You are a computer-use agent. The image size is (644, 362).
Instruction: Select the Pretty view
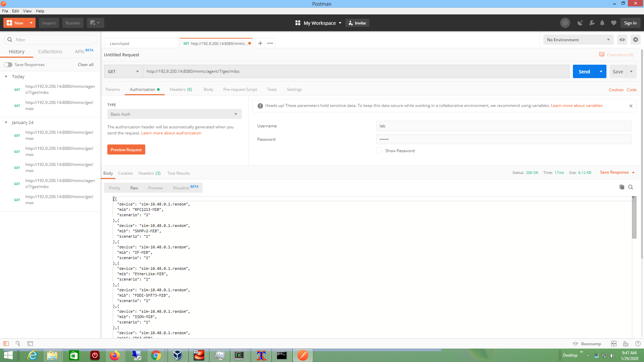(x=114, y=188)
